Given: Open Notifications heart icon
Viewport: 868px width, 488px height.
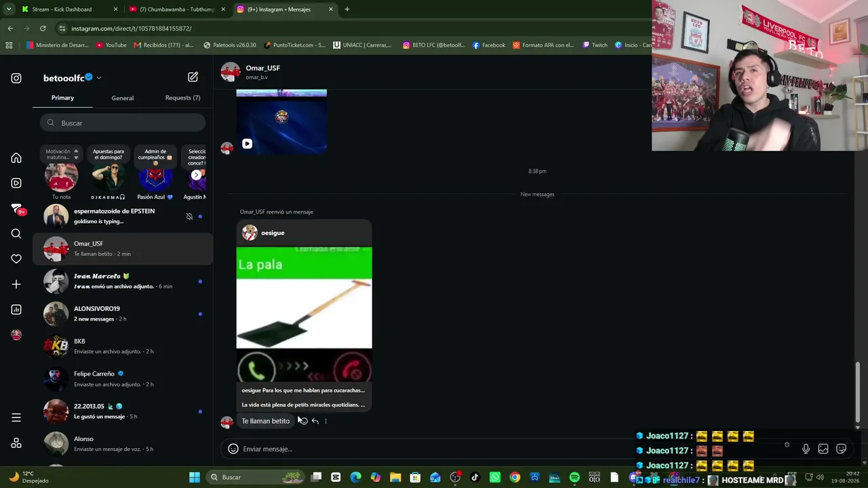Looking at the screenshot, I should point(16,259).
